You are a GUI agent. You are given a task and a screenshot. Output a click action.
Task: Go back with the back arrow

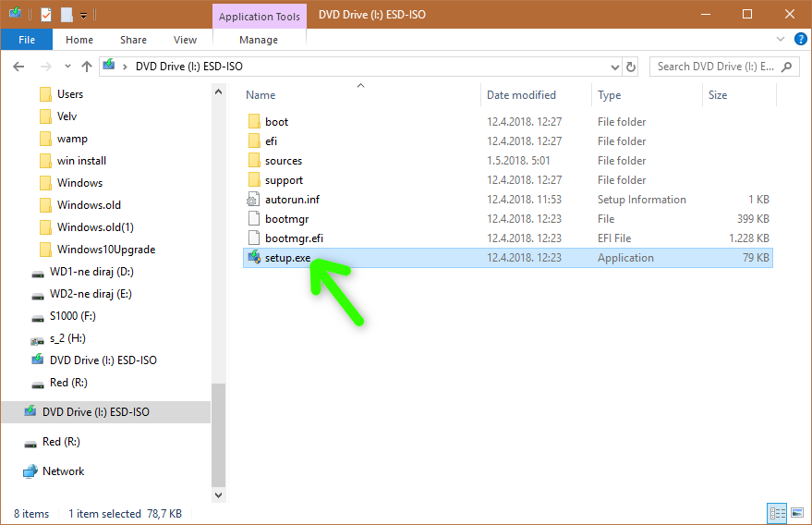tap(18, 67)
